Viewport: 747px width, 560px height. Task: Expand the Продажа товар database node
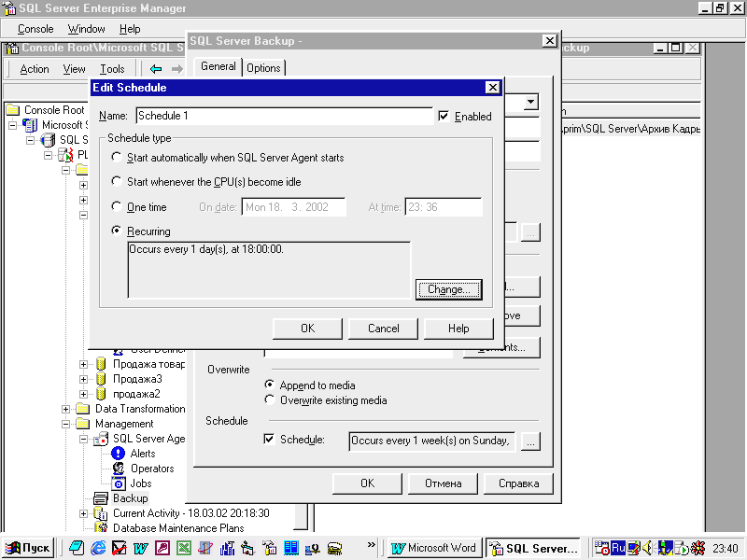pyautogui.click(x=83, y=364)
